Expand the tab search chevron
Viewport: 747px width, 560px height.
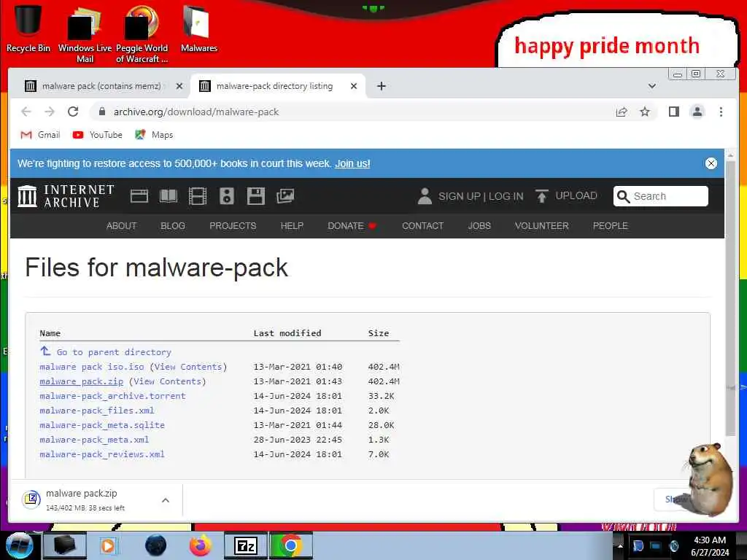coord(651,86)
